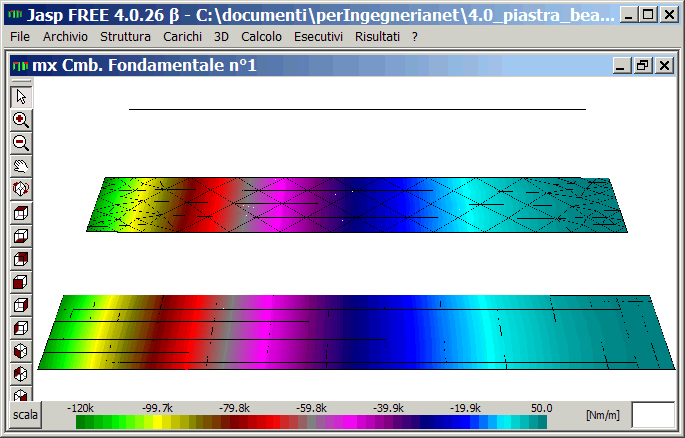The width and height of the screenshot is (685, 438).
Task: Open the 3D menu
Action: [x=221, y=37]
